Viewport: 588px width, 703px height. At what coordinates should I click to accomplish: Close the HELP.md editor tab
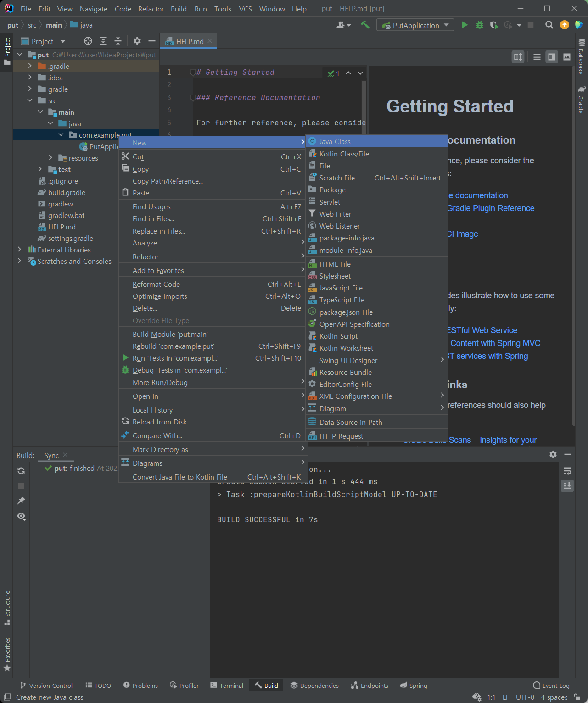coord(210,41)
